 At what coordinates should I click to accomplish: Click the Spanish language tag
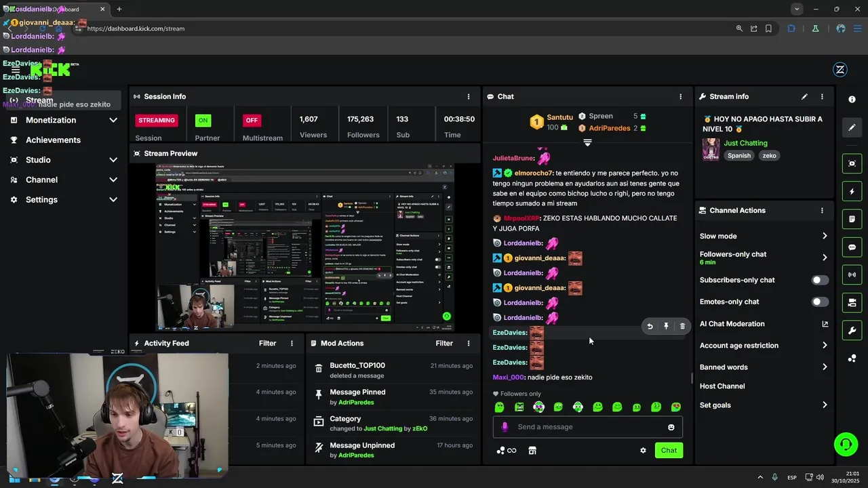coord(739,156)
